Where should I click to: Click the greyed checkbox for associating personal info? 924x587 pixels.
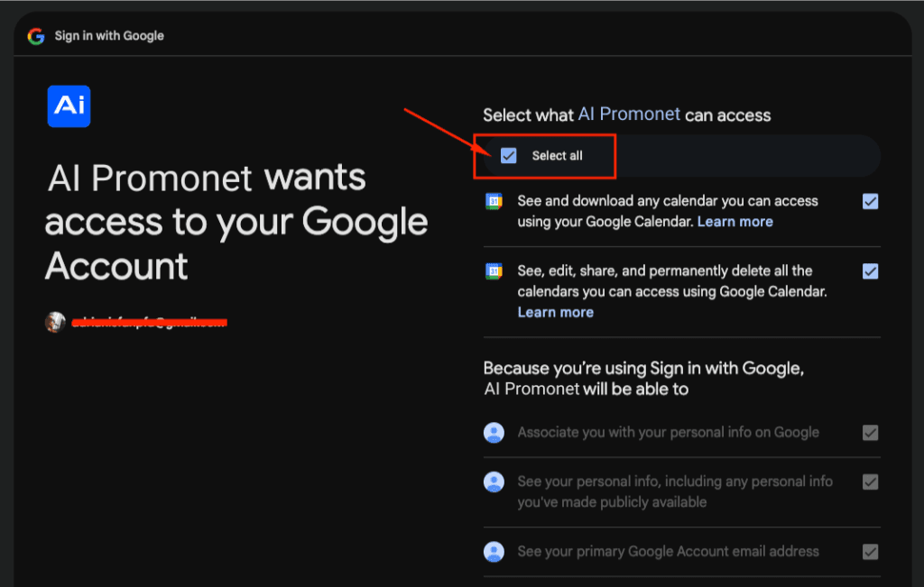click(x=870, y=432)
